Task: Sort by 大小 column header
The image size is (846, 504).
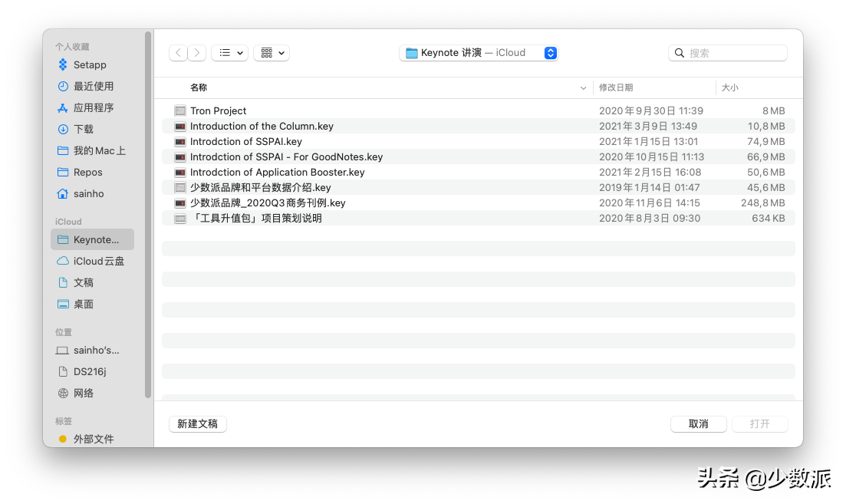Action: pyautogui.click(x=730, y=87)
